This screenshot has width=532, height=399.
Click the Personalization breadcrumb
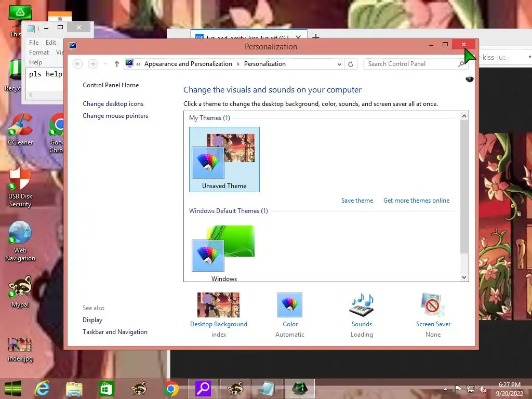(x=264, y=64)
